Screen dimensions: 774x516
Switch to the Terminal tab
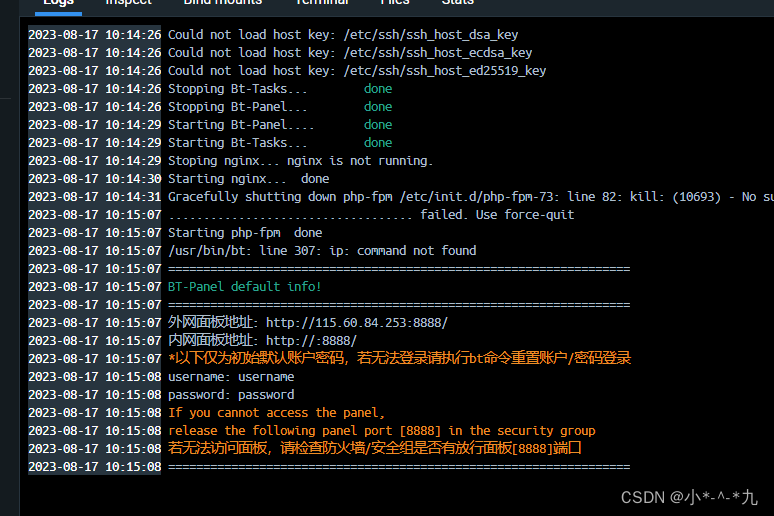click(x=322, y=3)
